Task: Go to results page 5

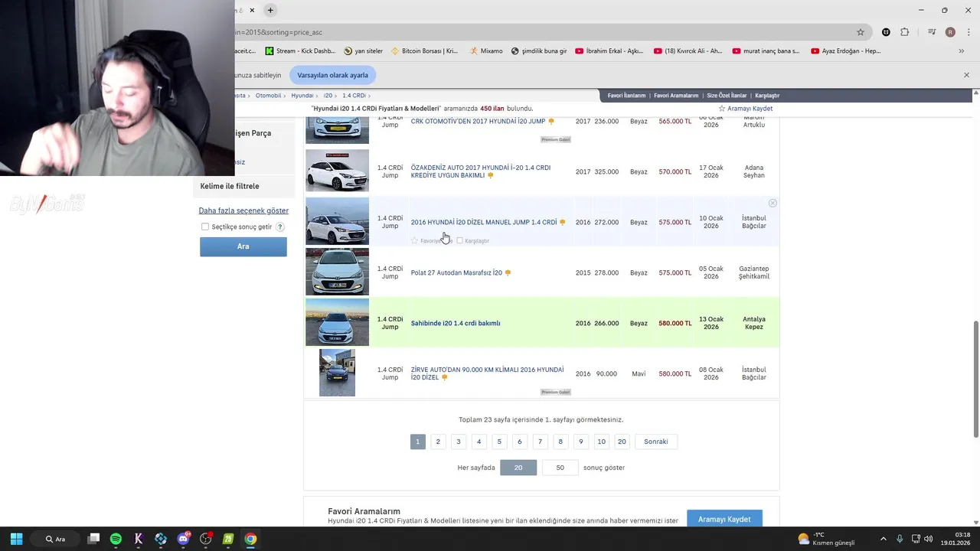Action: 499,442
